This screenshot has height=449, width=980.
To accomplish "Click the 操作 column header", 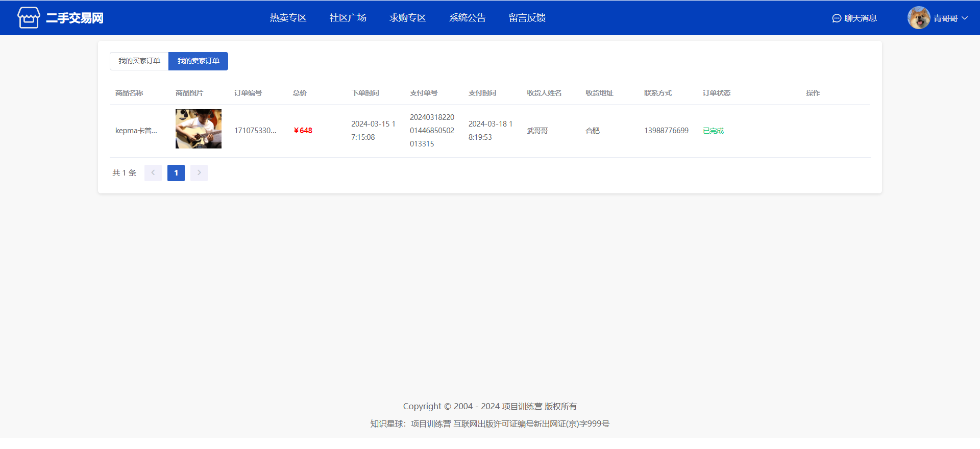I will pyautogui.click(x=813, y=93).
